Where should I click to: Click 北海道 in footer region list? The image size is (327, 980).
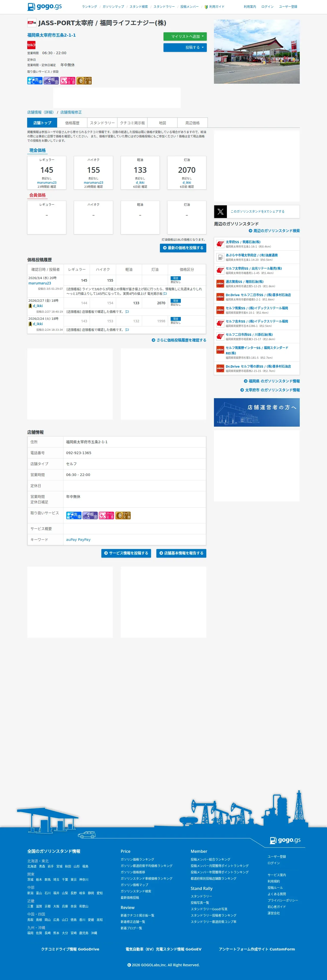click(32, 866)
